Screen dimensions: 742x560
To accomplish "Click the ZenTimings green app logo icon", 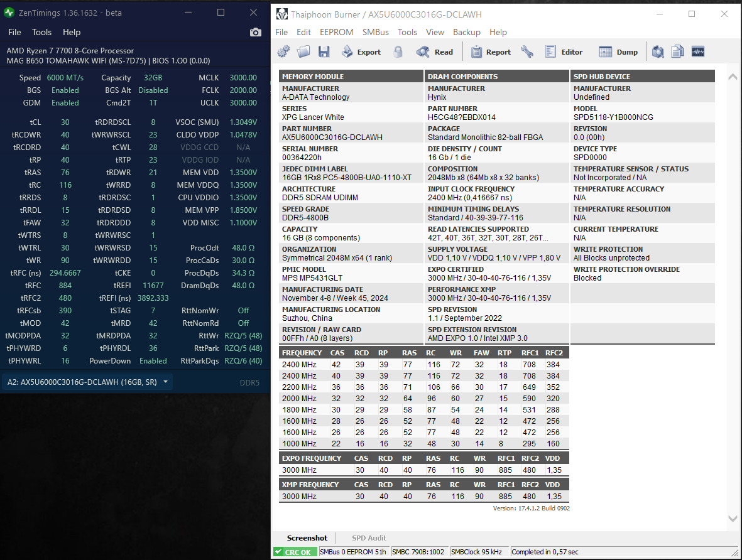I will (x=9, y=13).
